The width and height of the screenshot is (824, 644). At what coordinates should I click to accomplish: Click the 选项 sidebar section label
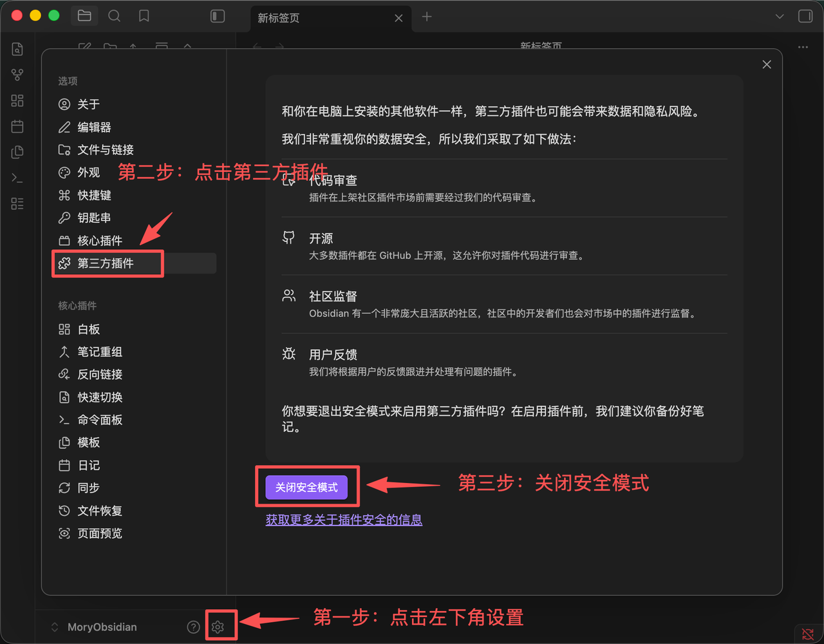(x=68, y=81)
